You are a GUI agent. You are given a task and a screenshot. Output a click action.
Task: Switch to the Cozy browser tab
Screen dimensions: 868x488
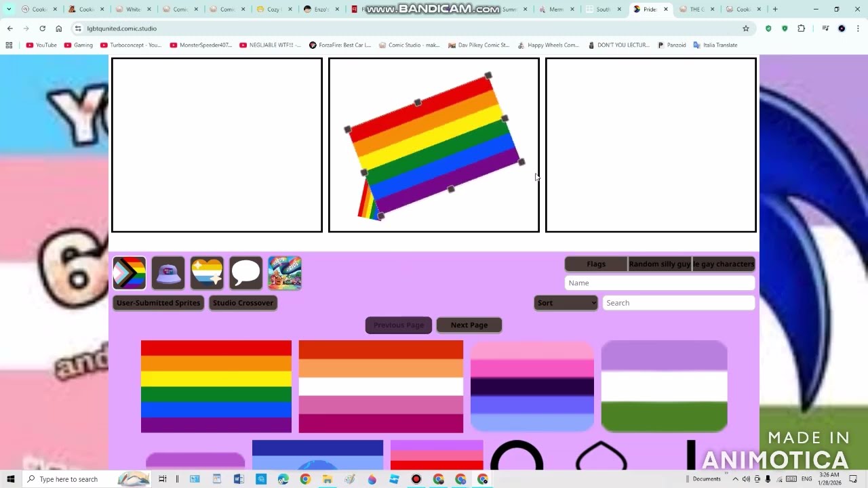274,9
